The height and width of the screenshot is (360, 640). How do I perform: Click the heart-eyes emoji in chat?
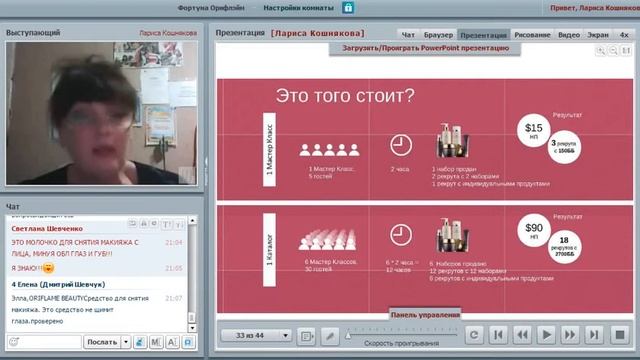(49, 268)
